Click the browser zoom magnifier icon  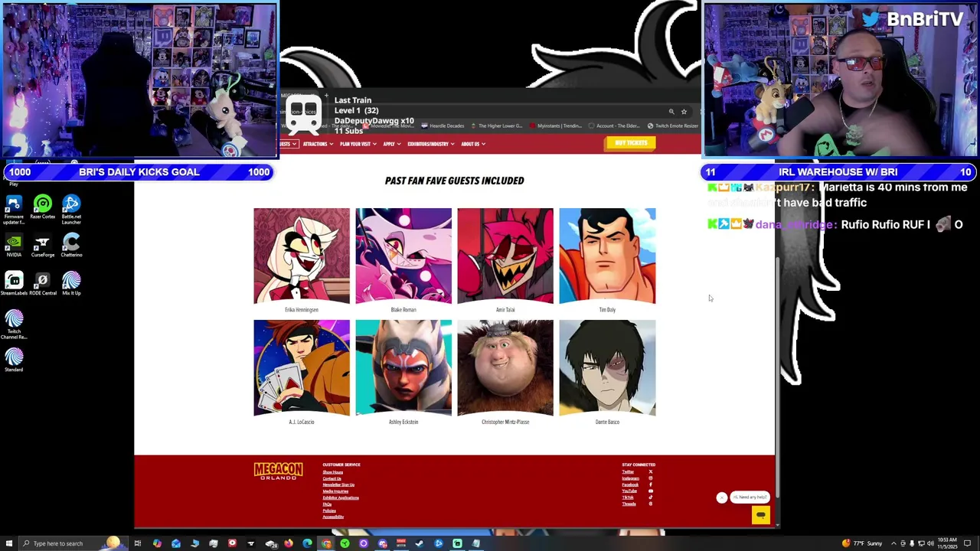[671, 112]
